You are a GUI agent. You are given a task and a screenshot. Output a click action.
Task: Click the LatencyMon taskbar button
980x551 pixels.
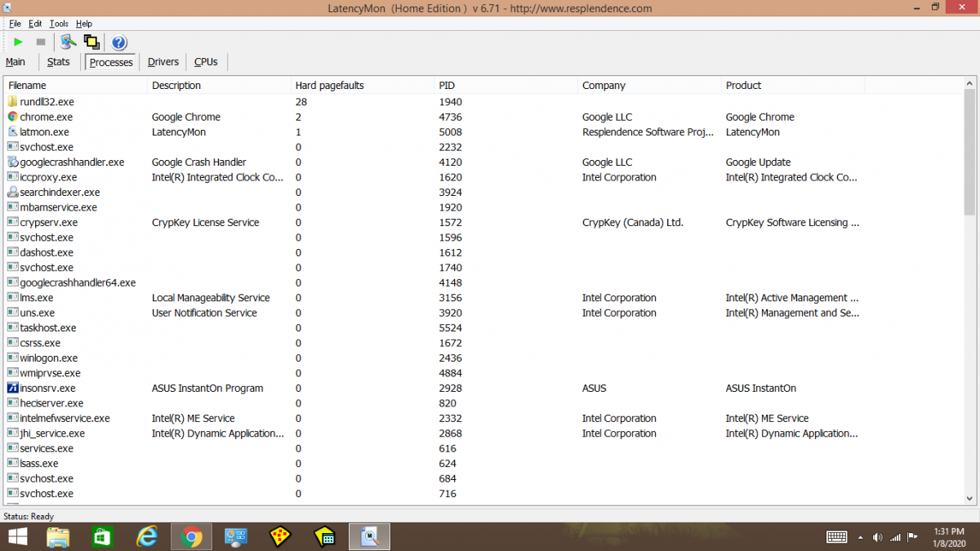(x=370, y=536)
